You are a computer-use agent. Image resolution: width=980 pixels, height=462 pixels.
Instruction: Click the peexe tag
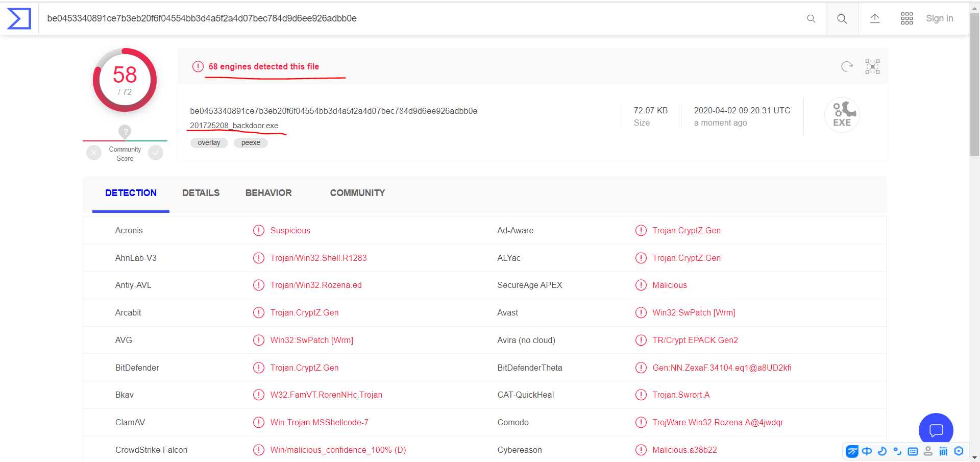point(251,143)
